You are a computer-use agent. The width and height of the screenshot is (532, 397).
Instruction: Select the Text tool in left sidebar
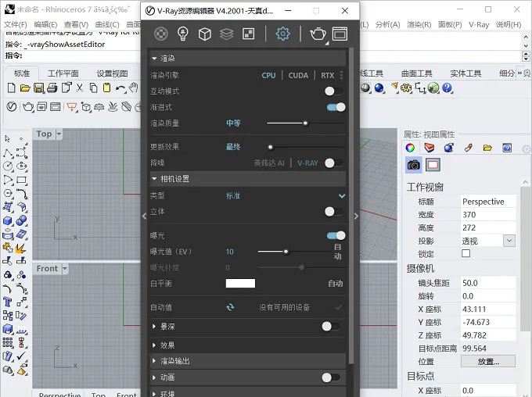(x=8, y=302)
